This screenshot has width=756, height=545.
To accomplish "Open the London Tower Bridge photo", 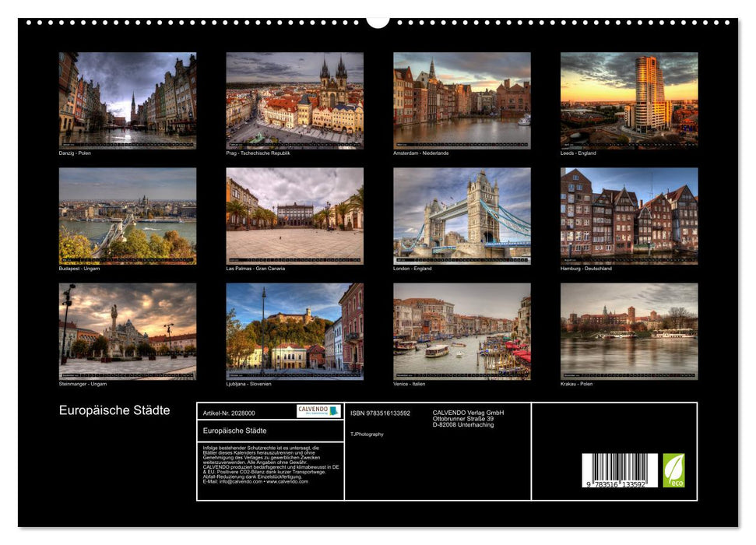I will click(x=462, y=216).
